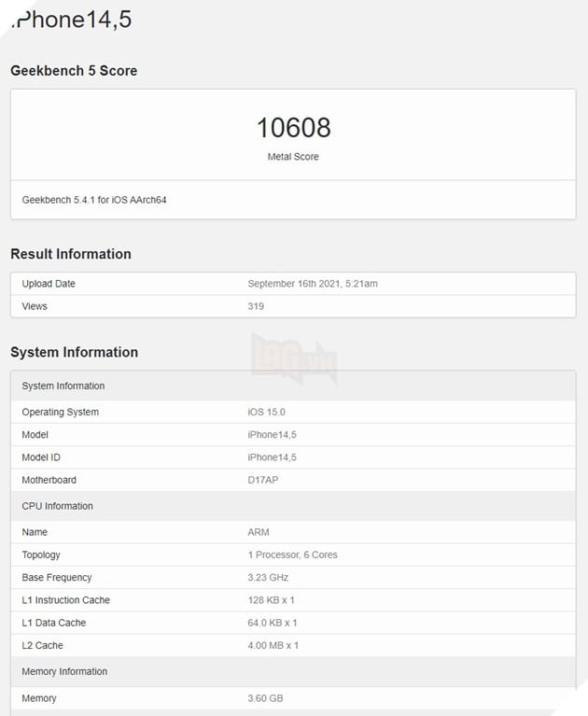588x716 pixels.
Task: Click the 10608 Metal score number
Action: tap(293, 128)
